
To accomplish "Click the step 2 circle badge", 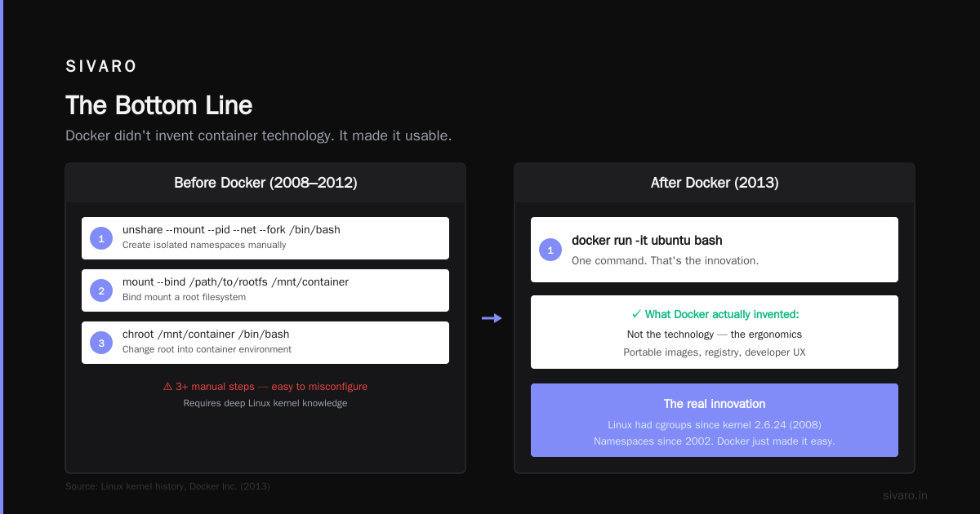I will (x=101, y=290).
